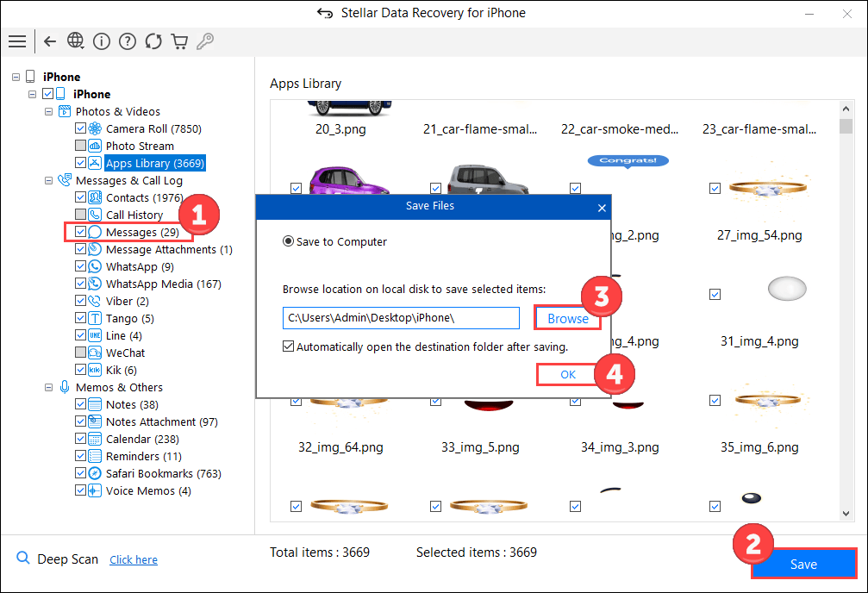Screen dimensions: 868x593
Task: Check the Photo Stream checkbox
Action: (x=80, y=146)
